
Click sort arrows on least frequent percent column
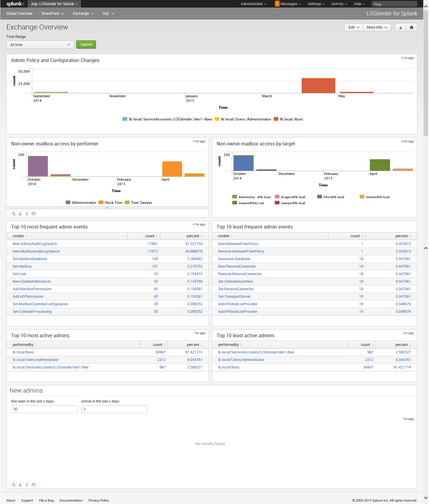point(410,236)
